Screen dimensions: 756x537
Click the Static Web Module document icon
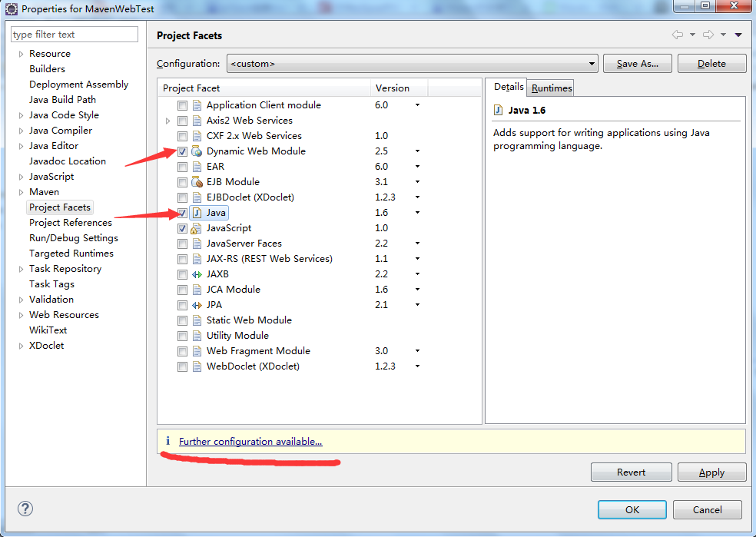197,320
